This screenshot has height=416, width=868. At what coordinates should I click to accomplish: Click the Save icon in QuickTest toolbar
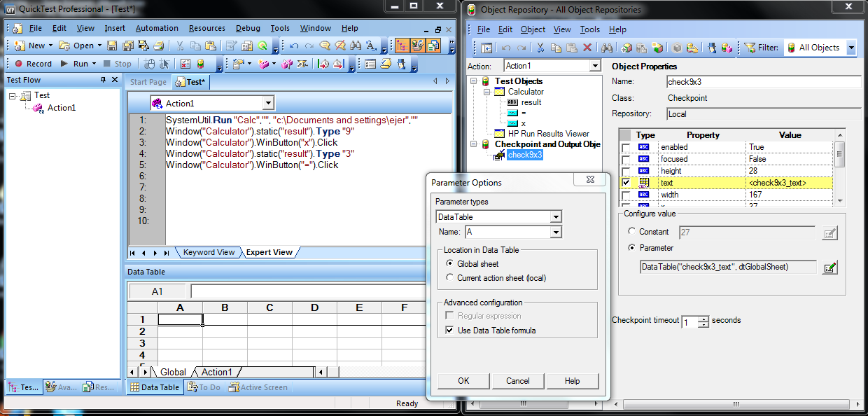pos(112,46)
